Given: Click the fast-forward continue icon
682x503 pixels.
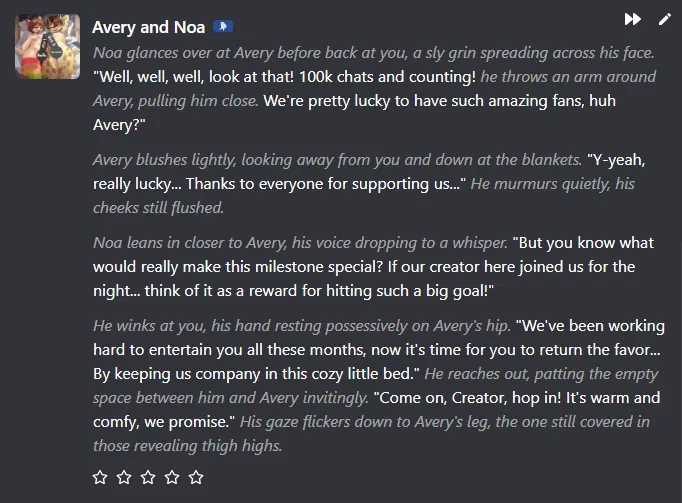Looking at the screenshot, I should pyautogui.click(x=632, y=19).
